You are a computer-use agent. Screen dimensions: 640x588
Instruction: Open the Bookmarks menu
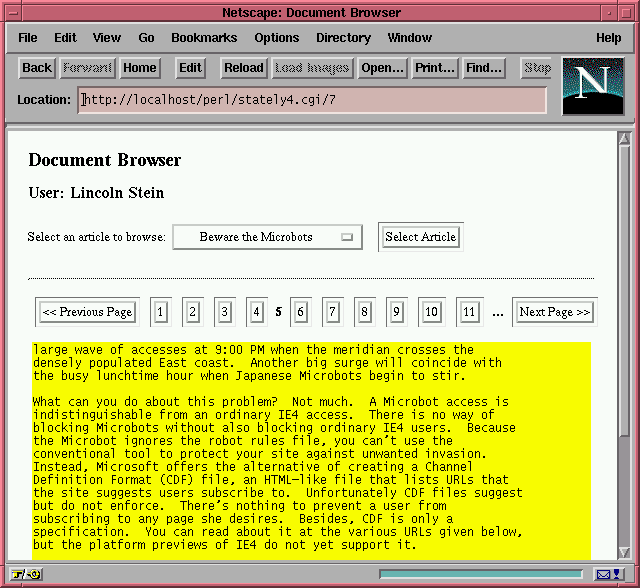[204, 38]
